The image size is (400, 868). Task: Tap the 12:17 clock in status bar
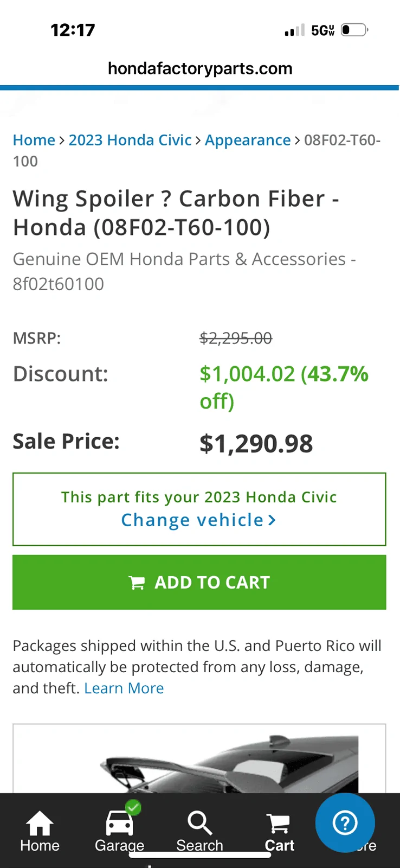73,30
